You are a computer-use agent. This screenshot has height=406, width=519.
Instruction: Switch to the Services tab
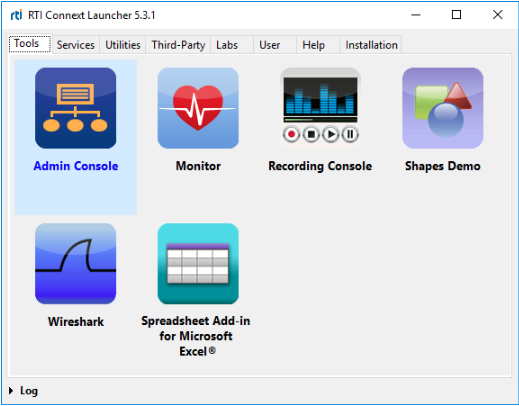tap(76, 45)
